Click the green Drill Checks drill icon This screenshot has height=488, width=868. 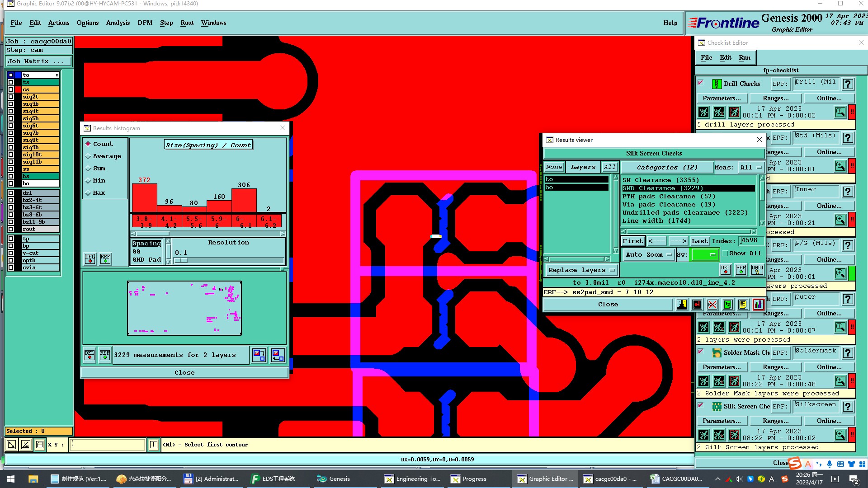(717, 84)
